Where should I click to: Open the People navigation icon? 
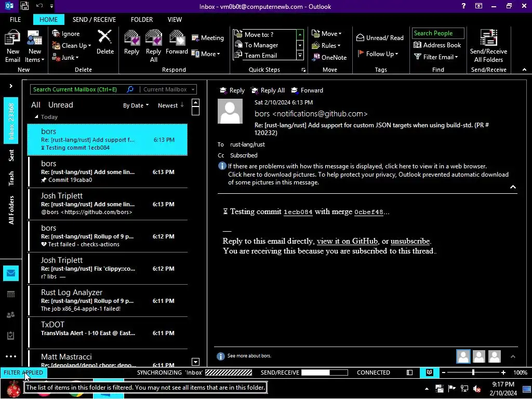11,315
